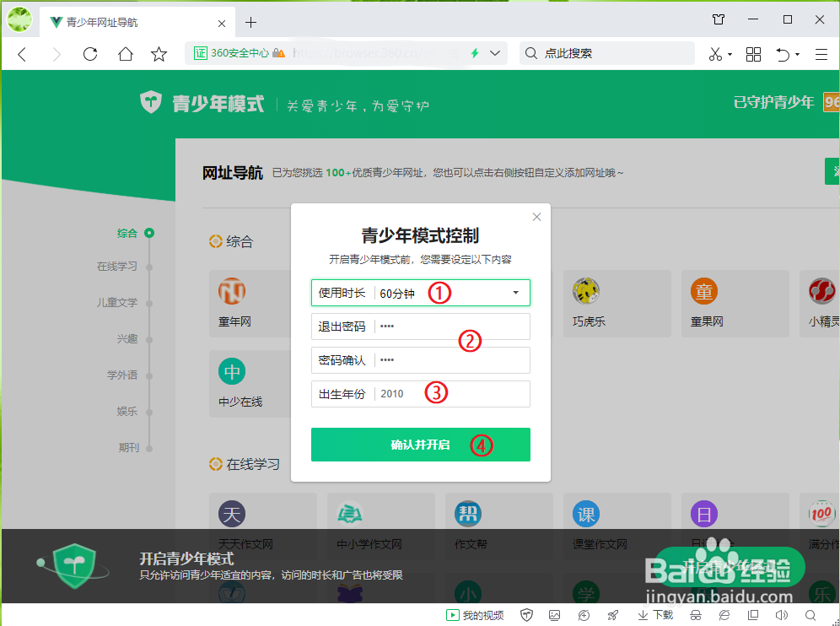Click the restore closed tab arrow icon

point(782,53)
